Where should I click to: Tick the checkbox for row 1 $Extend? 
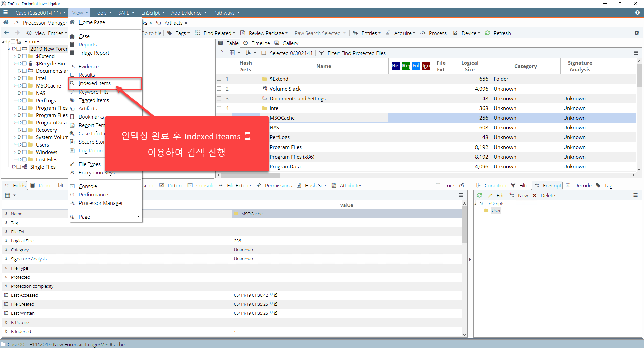coord(219,79)
